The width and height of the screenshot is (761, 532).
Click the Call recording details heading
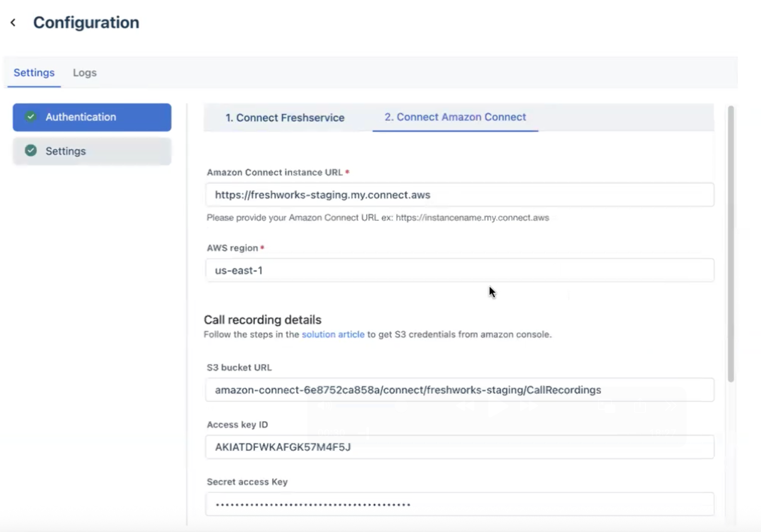coord(263,320)
